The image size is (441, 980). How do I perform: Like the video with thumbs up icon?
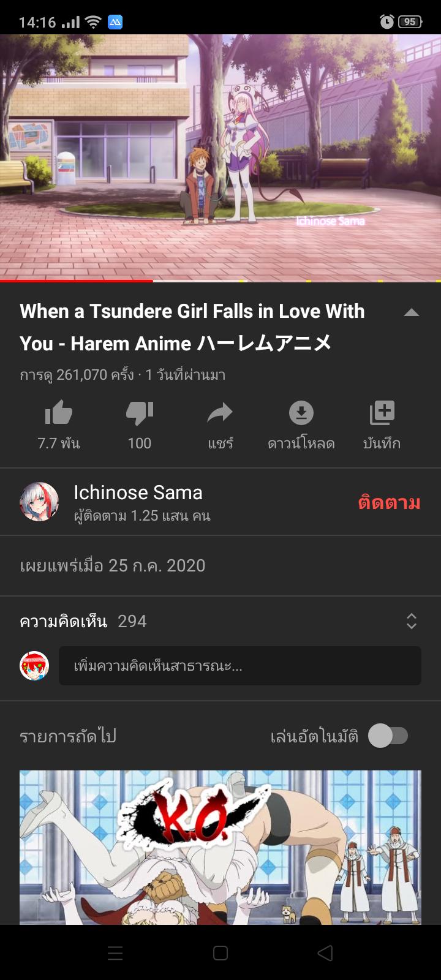pyautogui.click(x=59, y=413)
